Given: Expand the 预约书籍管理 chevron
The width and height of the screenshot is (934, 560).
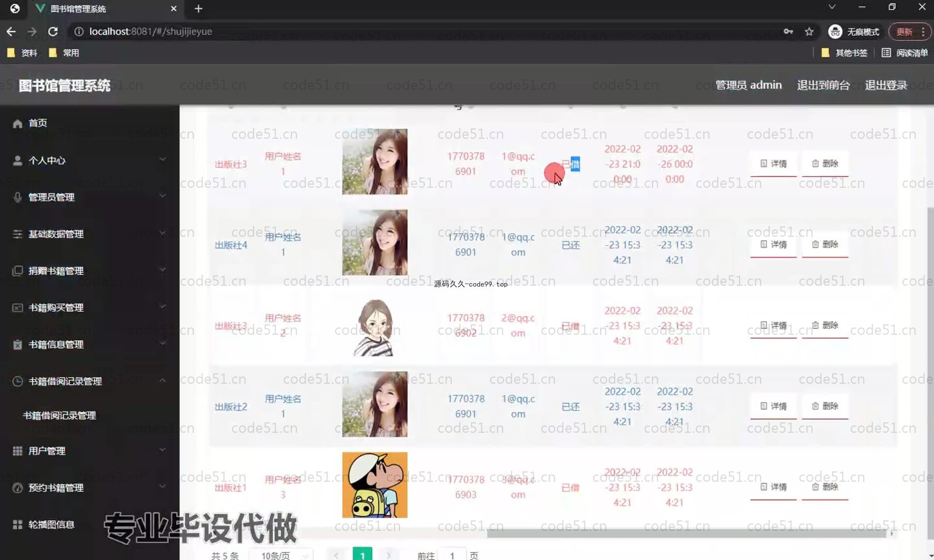Looking at the screenshot, I should [163, 486].
